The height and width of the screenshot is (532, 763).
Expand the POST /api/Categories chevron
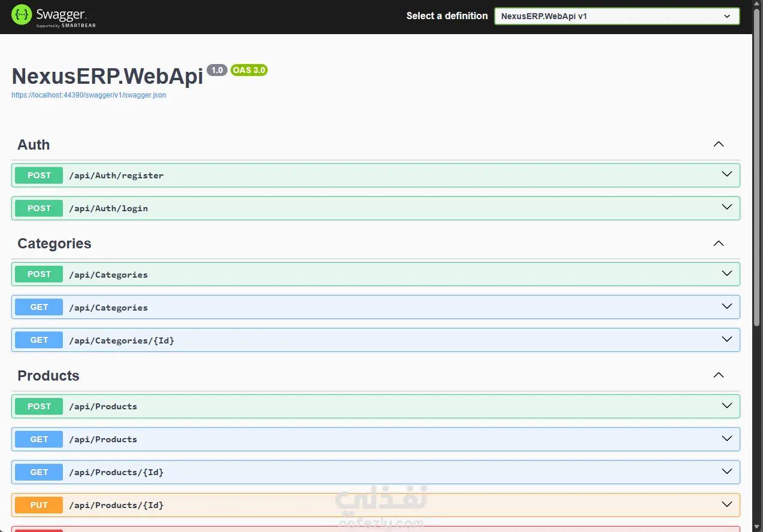click(x=727, y=273)
